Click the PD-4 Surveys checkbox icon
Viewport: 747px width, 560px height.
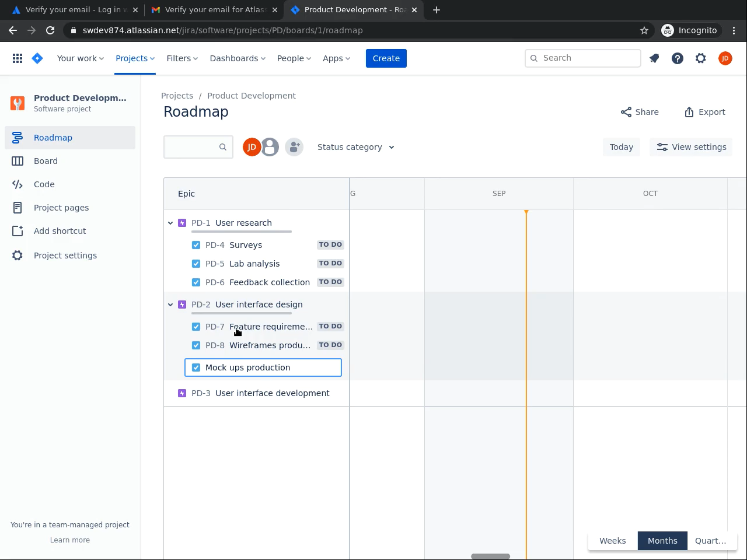[196, 245]
